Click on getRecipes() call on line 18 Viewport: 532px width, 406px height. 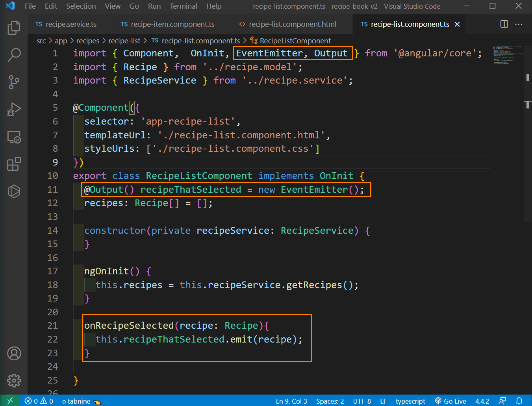[x=320, y=285]
